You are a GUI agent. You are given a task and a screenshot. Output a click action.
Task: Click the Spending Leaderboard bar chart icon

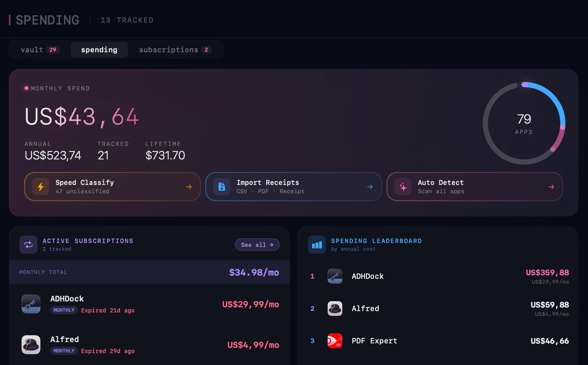coord(317,245)
